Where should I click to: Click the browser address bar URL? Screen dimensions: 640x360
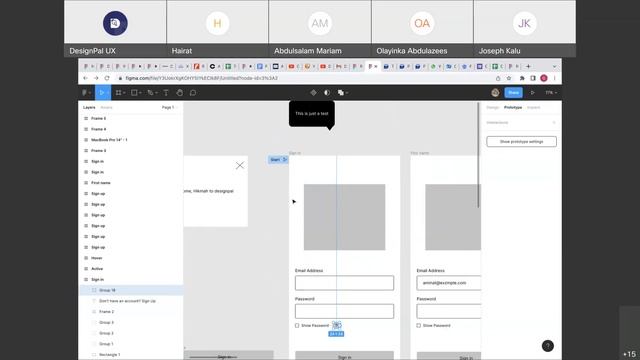click(201, 78)
